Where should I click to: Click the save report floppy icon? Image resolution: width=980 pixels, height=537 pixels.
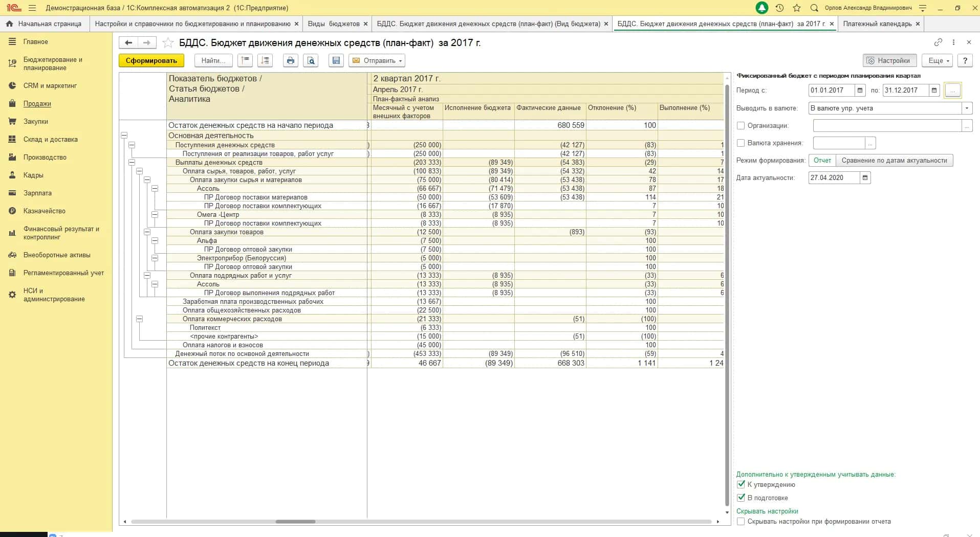pyautogui.click(x=336, y=60)
